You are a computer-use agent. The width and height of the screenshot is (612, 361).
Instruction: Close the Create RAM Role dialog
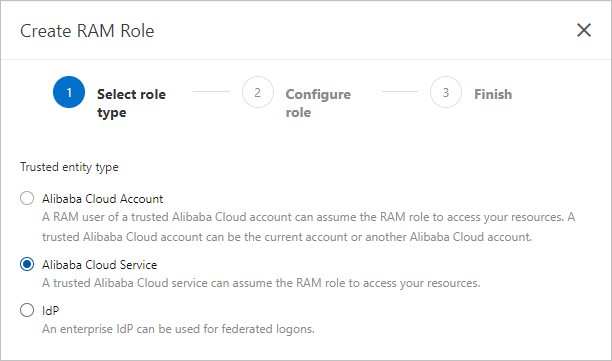pyautogui.click(x=584, y=30)
